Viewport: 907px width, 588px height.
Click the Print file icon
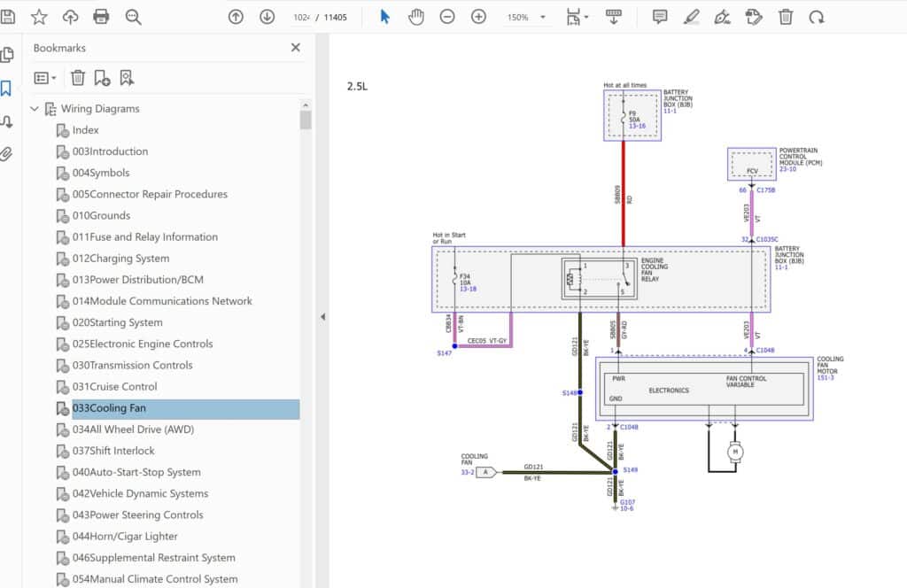point(101,17)
